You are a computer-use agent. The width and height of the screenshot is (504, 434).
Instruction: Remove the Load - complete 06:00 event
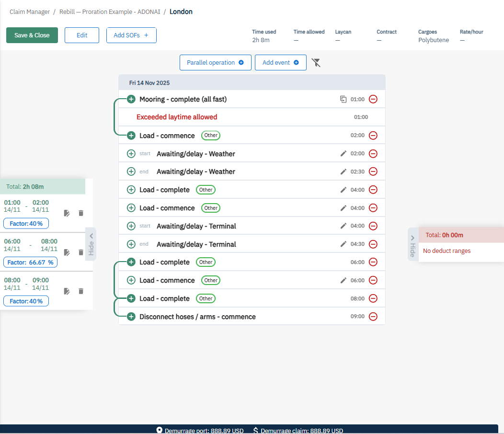click(373, 262)
